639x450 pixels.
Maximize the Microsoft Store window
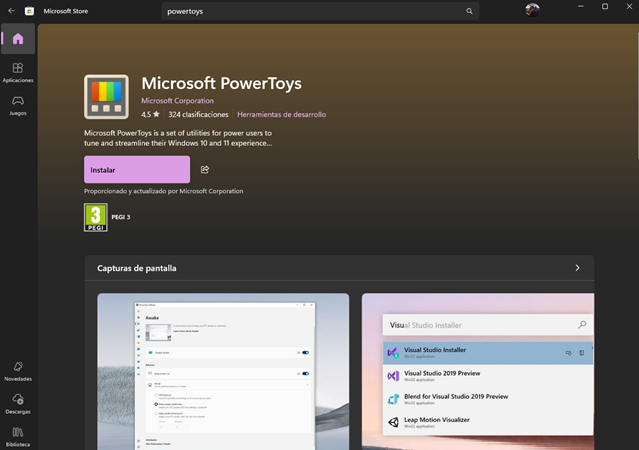[605, 6]
